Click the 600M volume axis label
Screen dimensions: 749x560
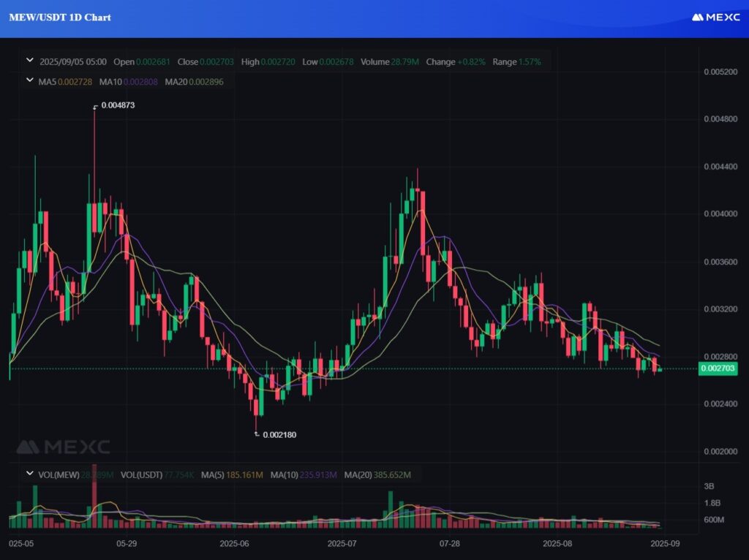pyautogui.click(x=714, y=519)
